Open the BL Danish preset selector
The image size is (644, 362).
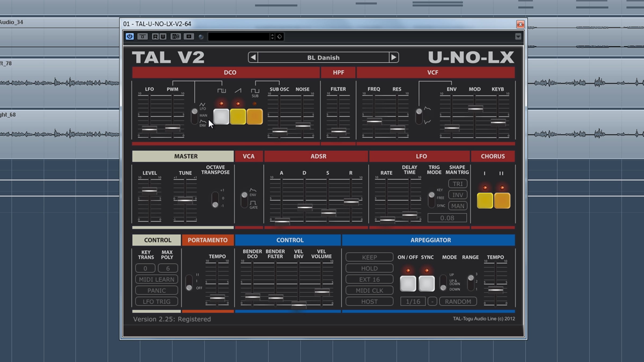click(323, 57)
